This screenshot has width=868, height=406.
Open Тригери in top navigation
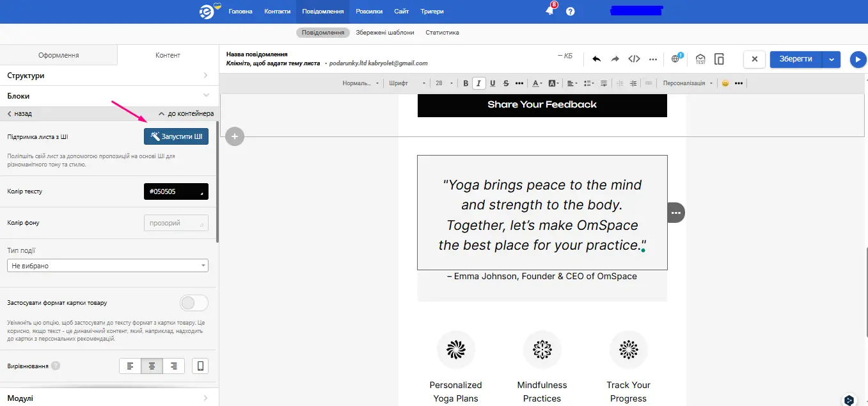(432, 12)
